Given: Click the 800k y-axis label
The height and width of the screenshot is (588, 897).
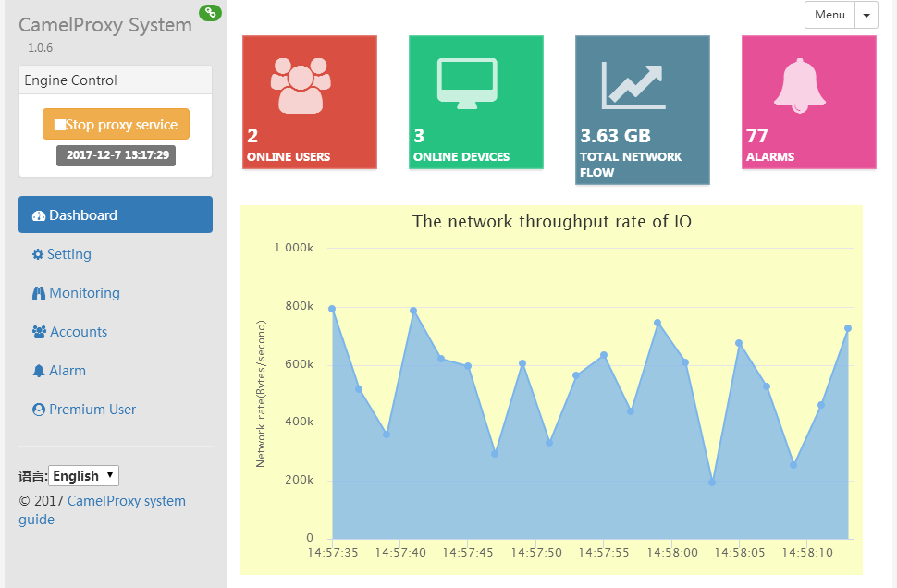Looking at the screenshot, I should pyautogui.click(x=300, y=306).
